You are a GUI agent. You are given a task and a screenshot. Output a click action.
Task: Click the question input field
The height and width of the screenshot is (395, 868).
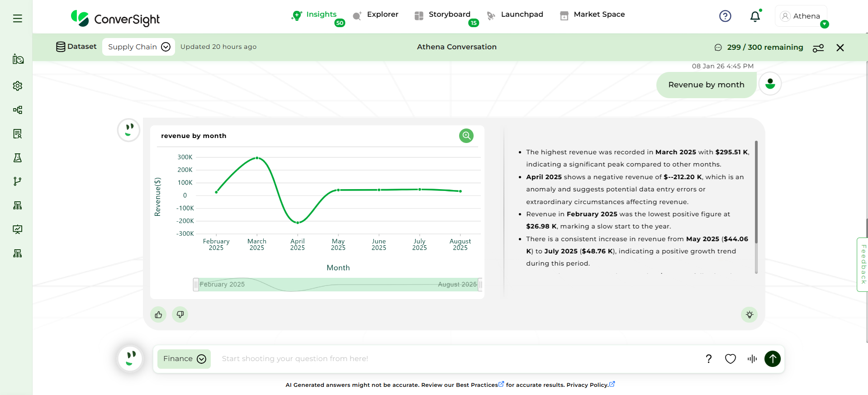coord(452,359)
